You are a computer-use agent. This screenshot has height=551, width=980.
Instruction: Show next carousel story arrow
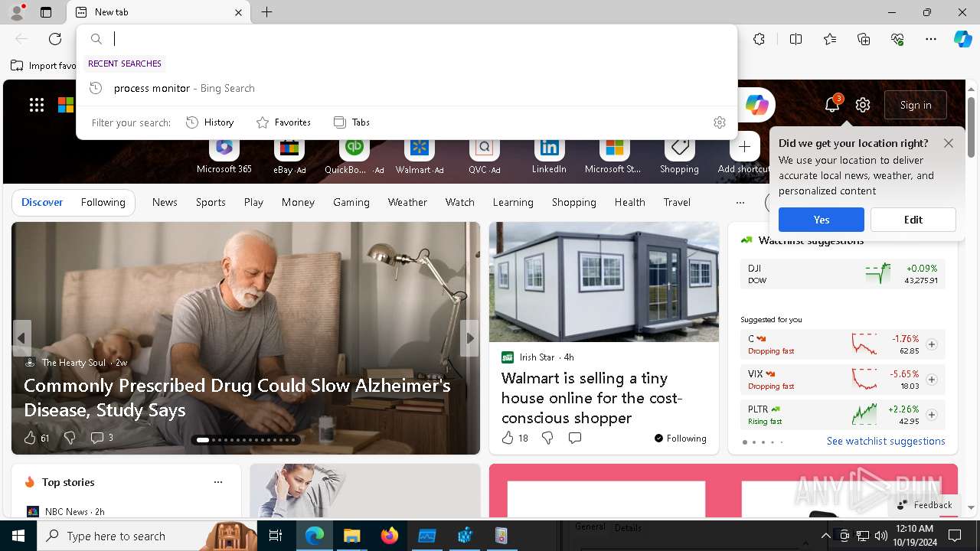click(x=469, y=338)
